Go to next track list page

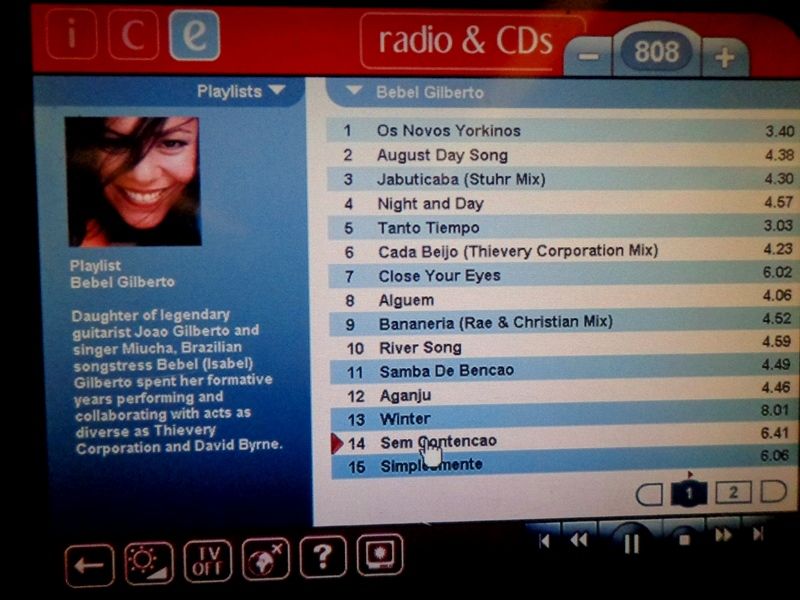click(x=773, y=491)
